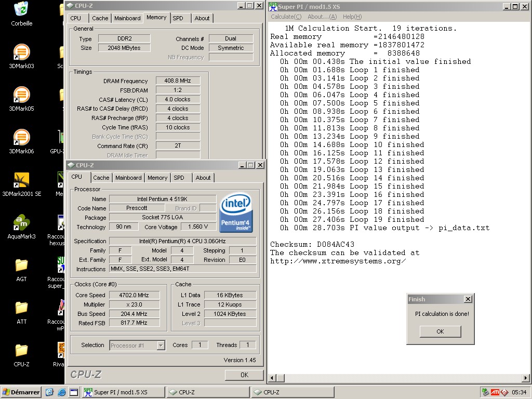The height and width of the screenshot is (399, 532).
Task: Open the Help menu in Super PI
Action: pos(352,17)
